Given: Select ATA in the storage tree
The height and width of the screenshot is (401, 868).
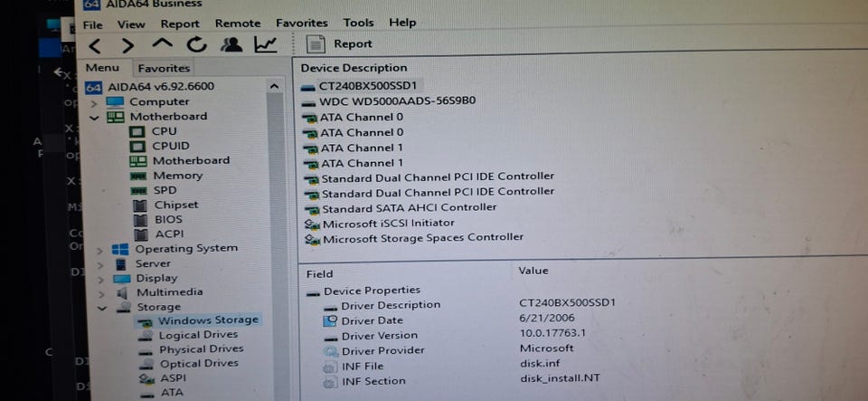Looking at the screenshot, I should pos(172,393).
